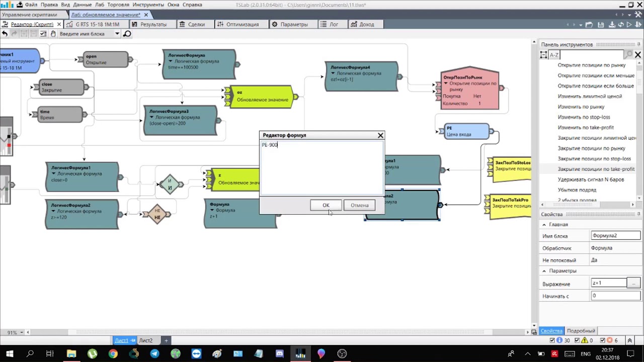Close the Редактор формул dialog
644x362 pixels.
[381, 135]
